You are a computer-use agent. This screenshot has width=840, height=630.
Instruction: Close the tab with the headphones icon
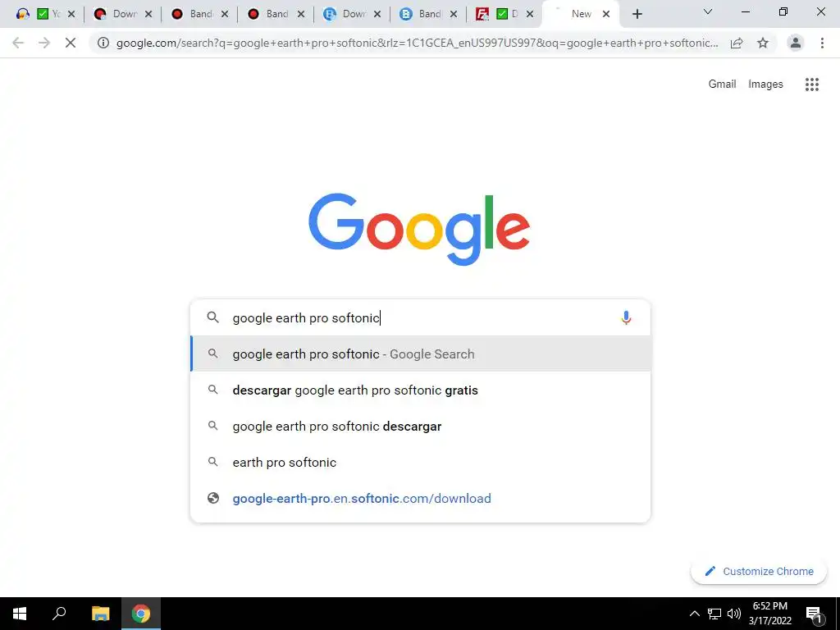(71, 15)
